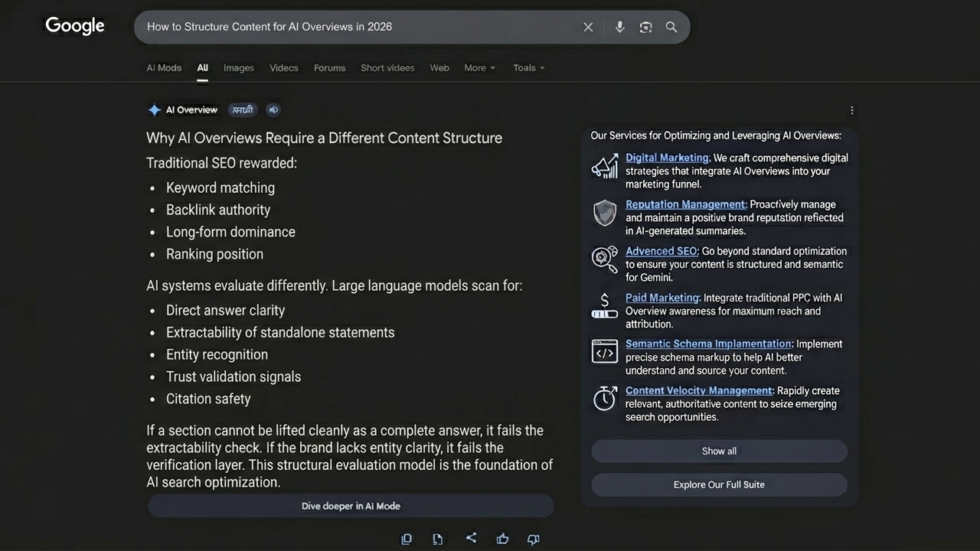The image size is (980, 551).
Task: Click the search magnifier icon
Action: [671, 27]
